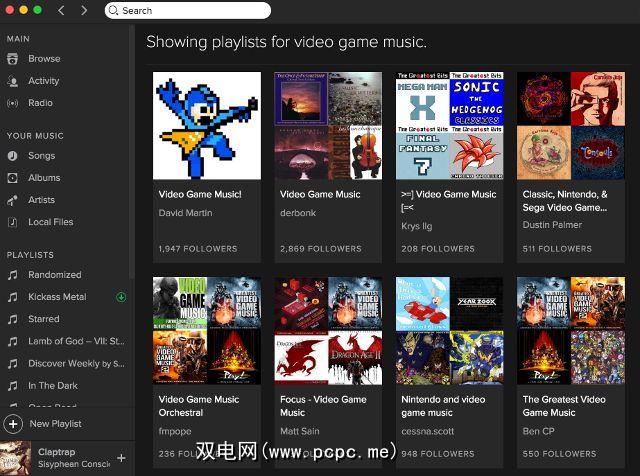Go back with the left arrow
Image resolution: width=640 pixels, height=476 pixels.
(61, 10)
